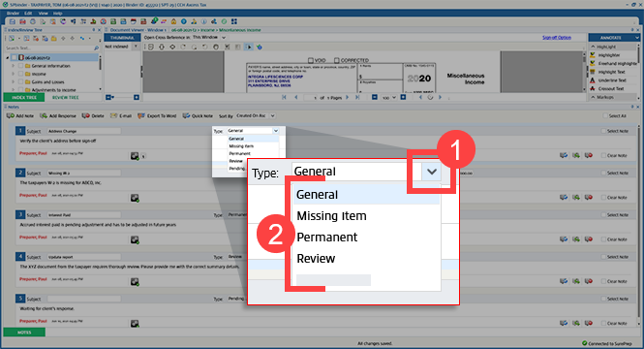Click Export To Word in notes toolbar

coord(157,116)
